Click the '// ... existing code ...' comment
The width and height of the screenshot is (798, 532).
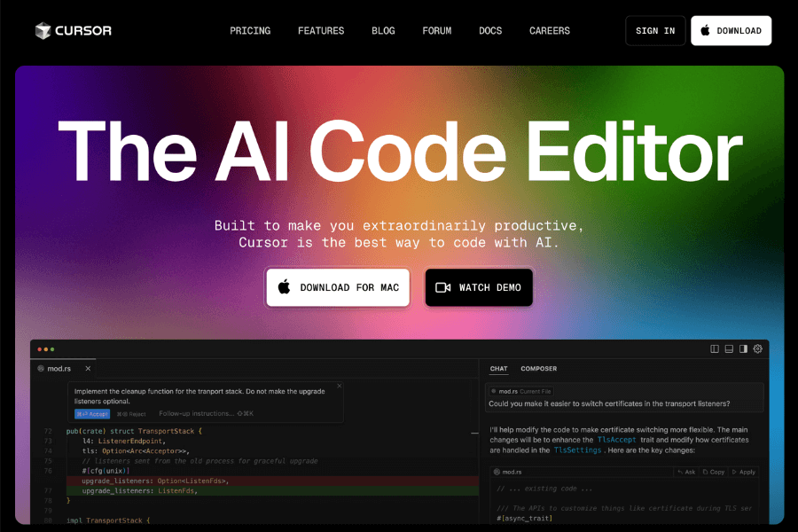click(x=544, y=489)
